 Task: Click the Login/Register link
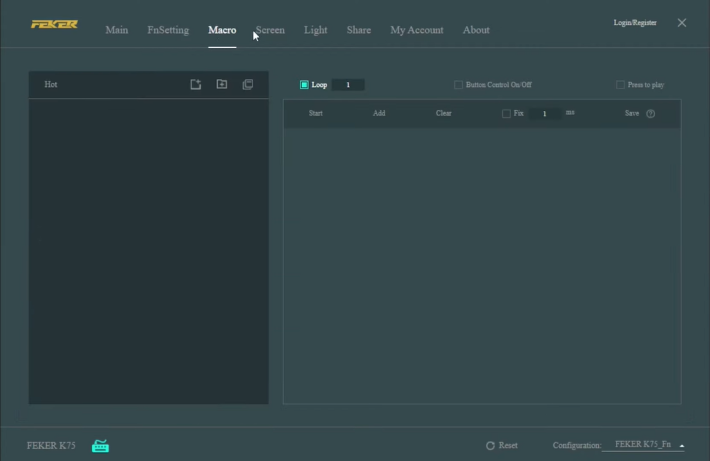click(x=635, y=23)
